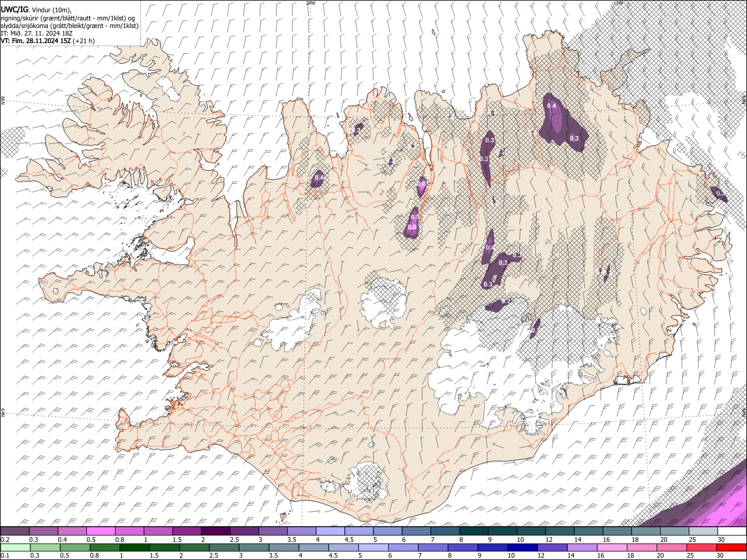Click the 0.1 pale green swatch, lower row
747x560 pixels.
[15, 547]
